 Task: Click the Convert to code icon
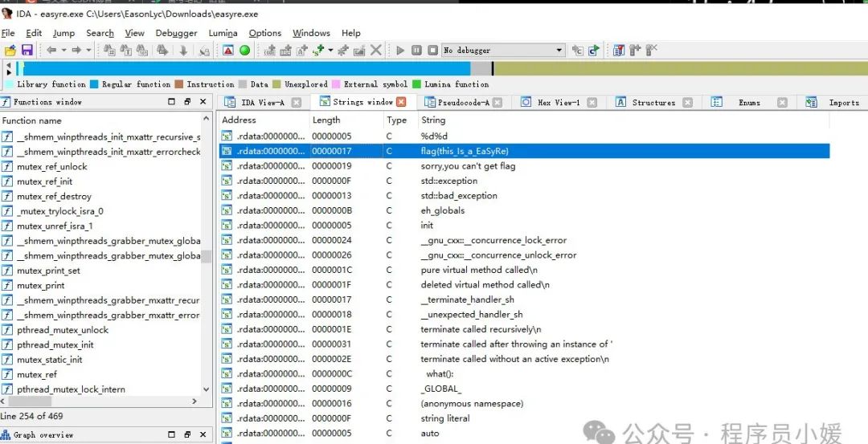(x=269, y=51)
